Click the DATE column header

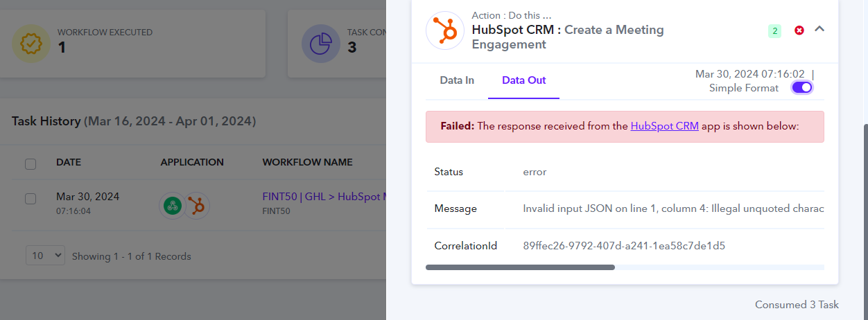point(69,162)
